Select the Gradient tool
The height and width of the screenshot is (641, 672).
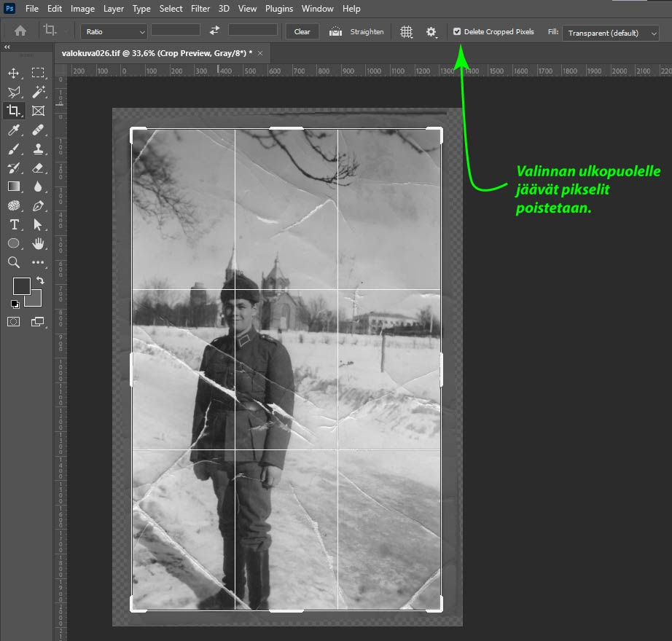pos(14,186)
